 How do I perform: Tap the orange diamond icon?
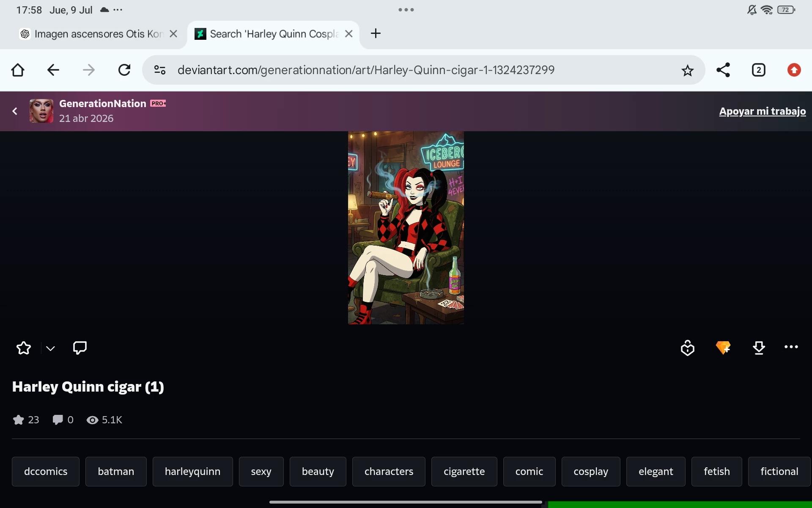(x=723, y=348)
